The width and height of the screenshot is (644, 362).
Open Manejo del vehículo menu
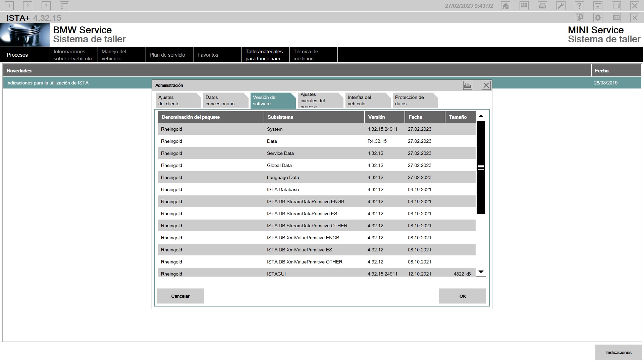click(x=122, y=55)
